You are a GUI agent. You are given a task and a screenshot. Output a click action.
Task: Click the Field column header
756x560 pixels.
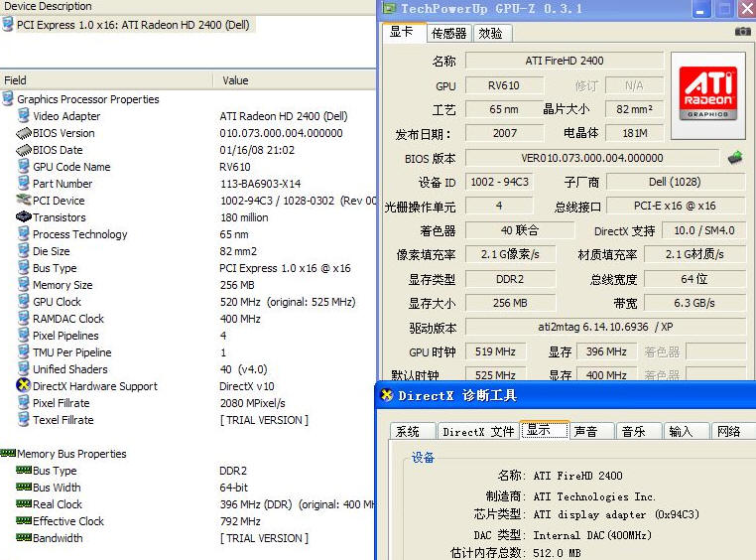106,80
